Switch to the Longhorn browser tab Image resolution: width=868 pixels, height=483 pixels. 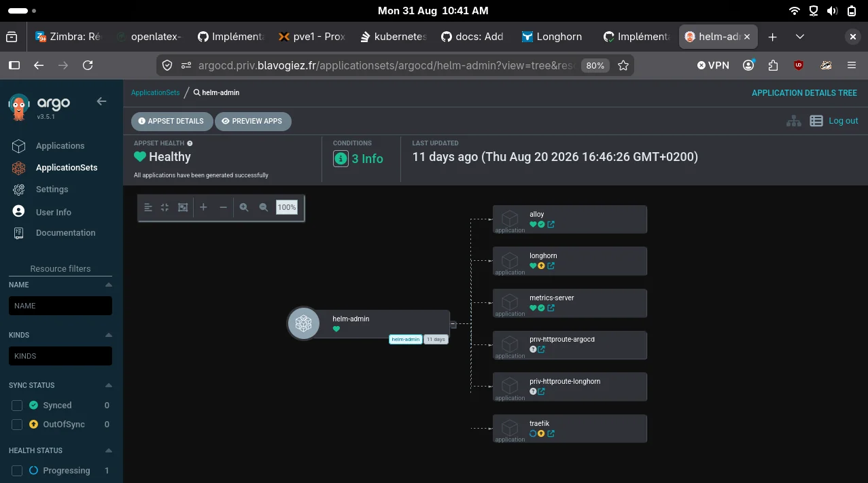coord(555,37)
